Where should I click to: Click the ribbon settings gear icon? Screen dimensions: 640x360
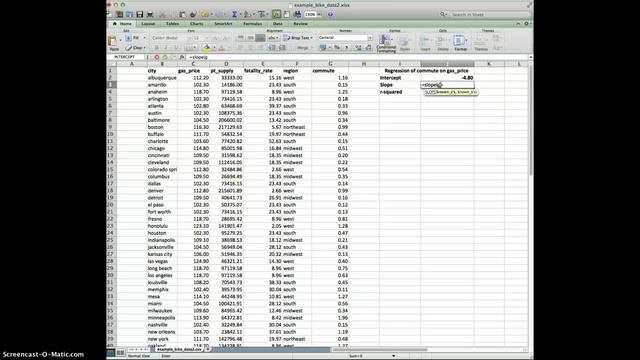(x=526, y=24)
